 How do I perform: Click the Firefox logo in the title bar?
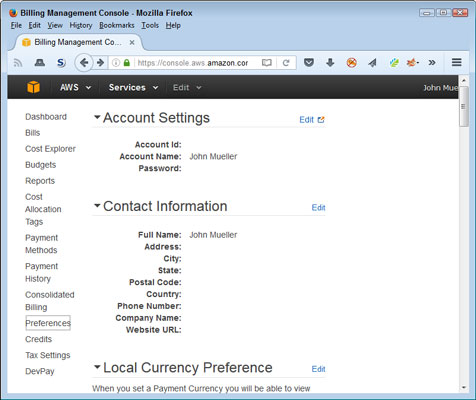[x=13, y=13]
